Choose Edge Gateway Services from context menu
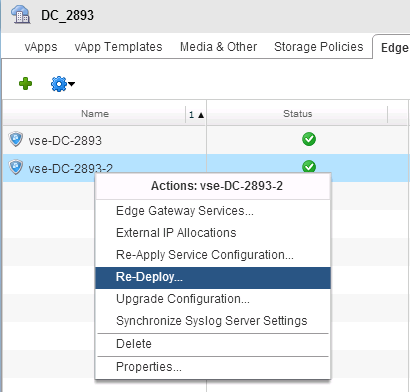 click(213, 211)
